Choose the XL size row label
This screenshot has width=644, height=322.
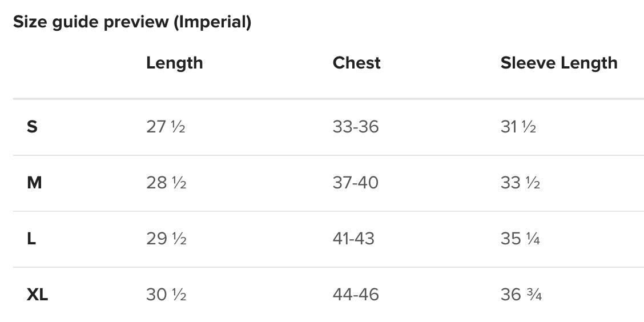click(x=38, y=295)
